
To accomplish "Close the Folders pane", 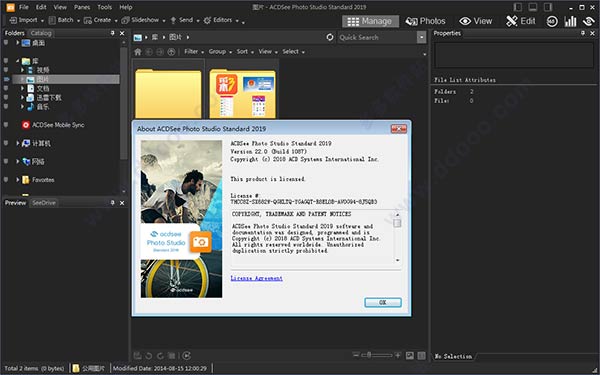I will 122,33.
